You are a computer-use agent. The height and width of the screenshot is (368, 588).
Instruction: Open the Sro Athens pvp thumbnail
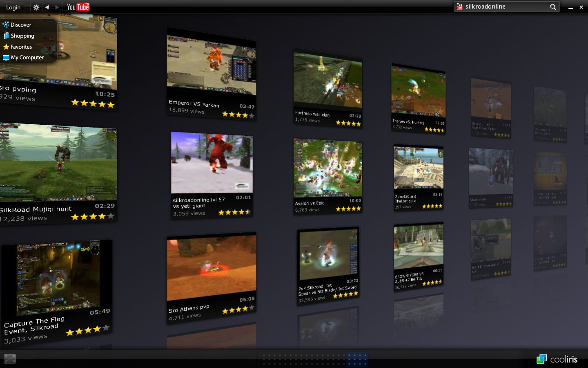point(211,269)
